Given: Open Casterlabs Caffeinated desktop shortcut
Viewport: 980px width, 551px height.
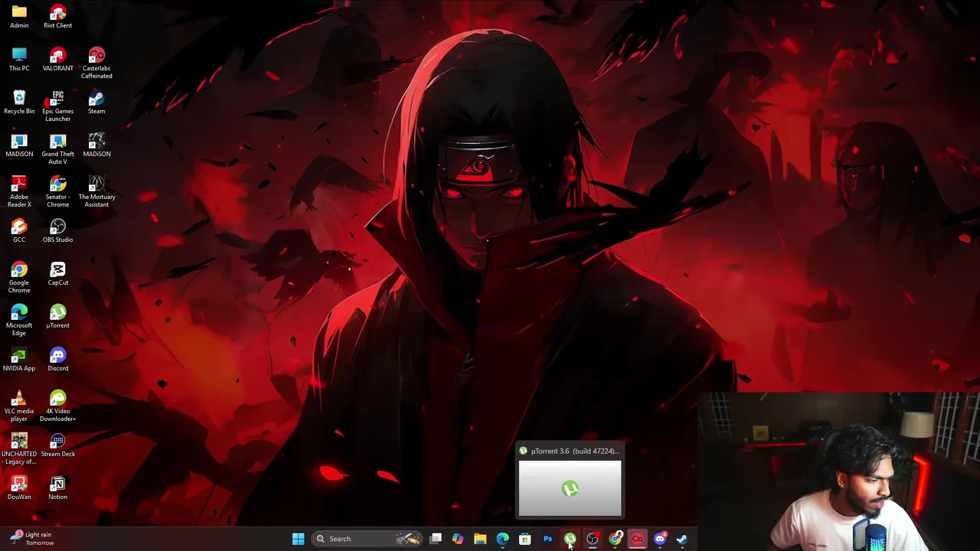Looking at the screenshot, I should coord(96,63).
